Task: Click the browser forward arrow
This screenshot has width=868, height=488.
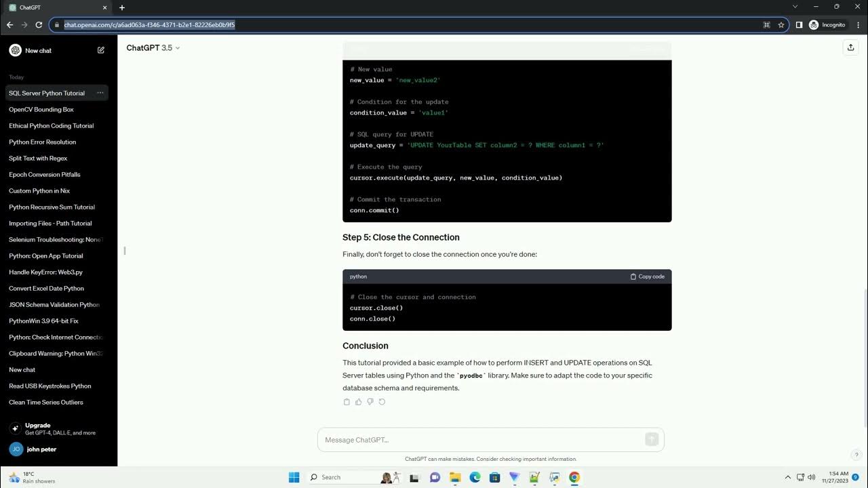Action: point(24,24)
